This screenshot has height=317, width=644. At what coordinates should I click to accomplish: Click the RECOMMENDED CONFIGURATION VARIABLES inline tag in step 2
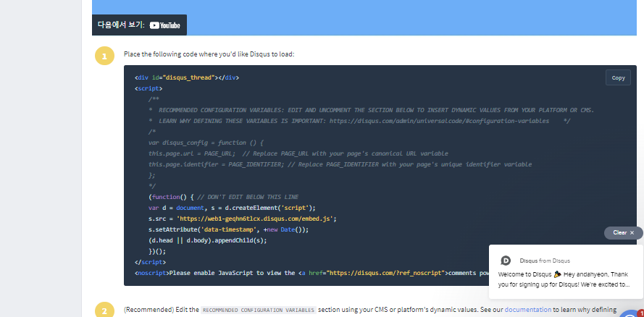click(x=259, y=310)
